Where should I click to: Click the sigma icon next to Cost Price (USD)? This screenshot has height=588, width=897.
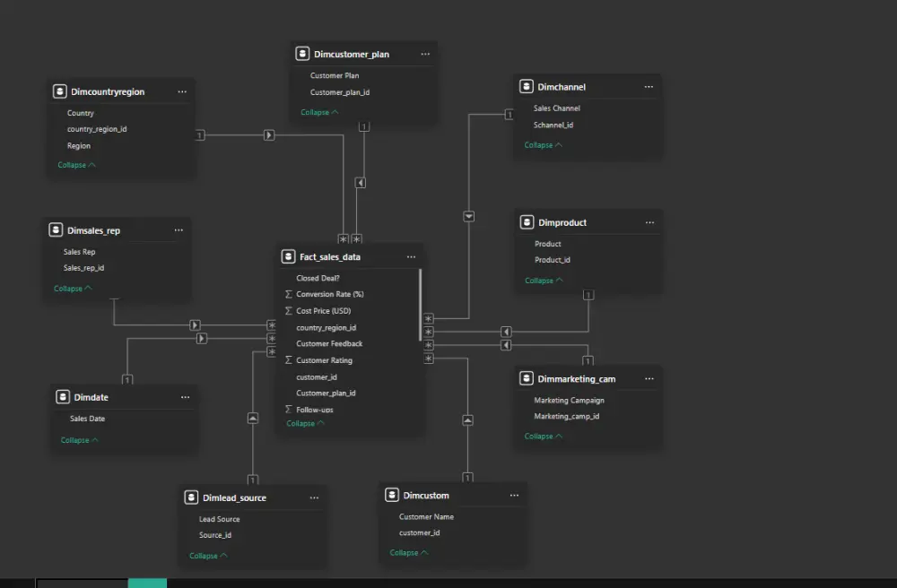click(287, 310)
